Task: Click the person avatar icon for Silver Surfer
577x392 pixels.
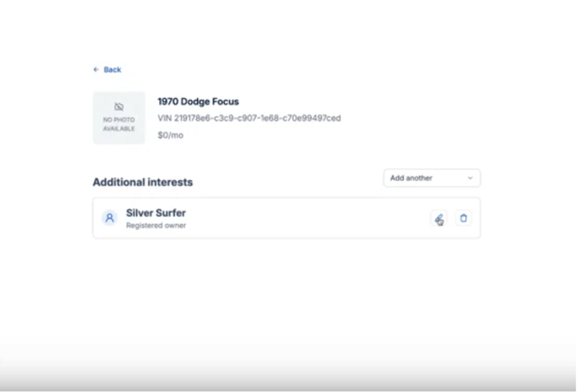Action: pyautogui.click(x=109, y=218)
